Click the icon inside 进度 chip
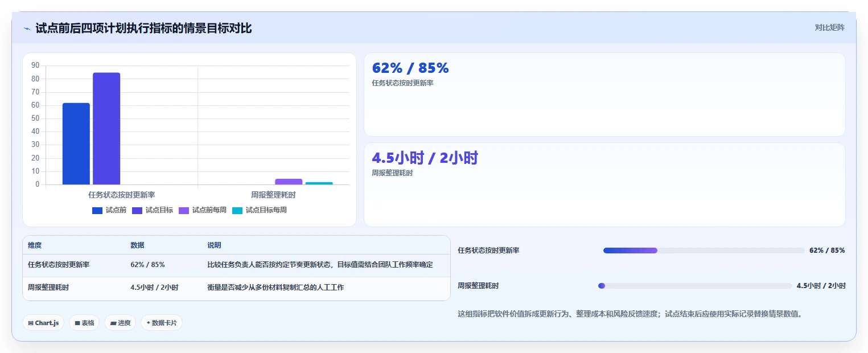This screenshot has width=868, height=353. pyautogui.click(x=113, y=323)
